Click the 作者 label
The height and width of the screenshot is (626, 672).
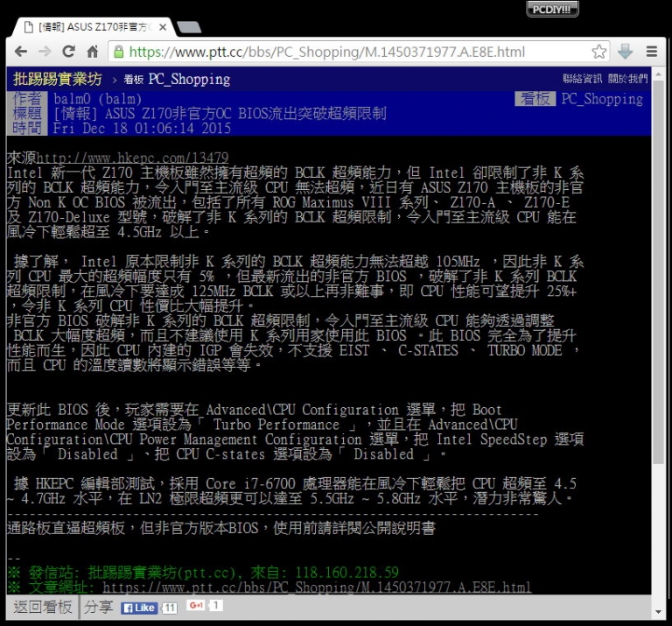[x=27, y=99]
